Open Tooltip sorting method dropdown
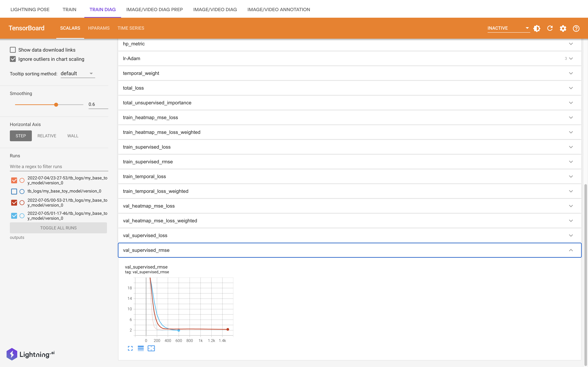The image size is (588, 367). [77, 74]
